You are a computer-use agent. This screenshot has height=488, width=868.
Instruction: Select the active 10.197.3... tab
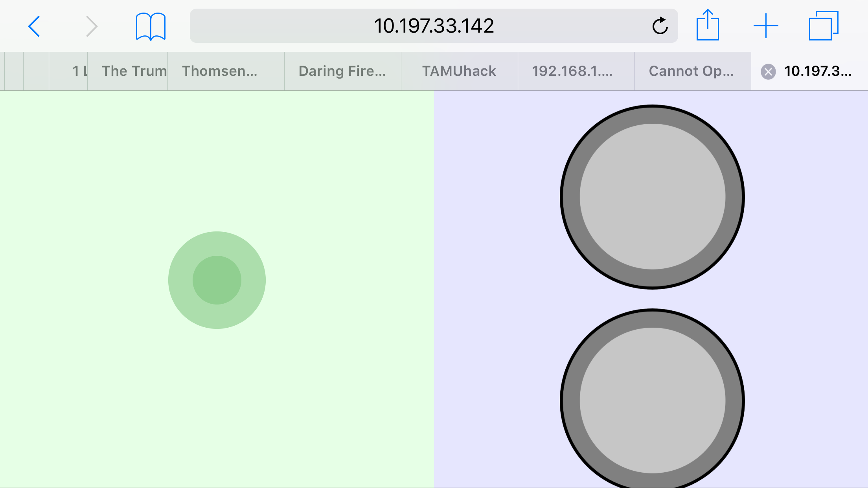point(818,71)
